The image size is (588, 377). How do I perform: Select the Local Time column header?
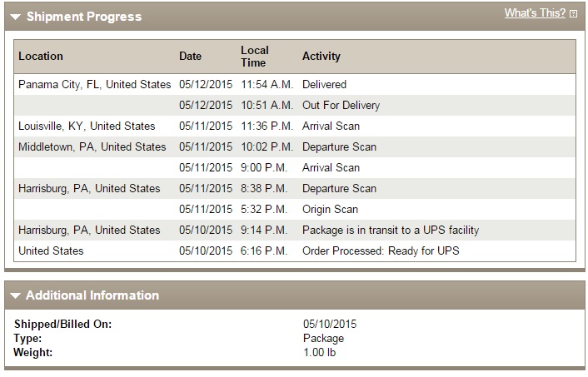tap(255, 57)
